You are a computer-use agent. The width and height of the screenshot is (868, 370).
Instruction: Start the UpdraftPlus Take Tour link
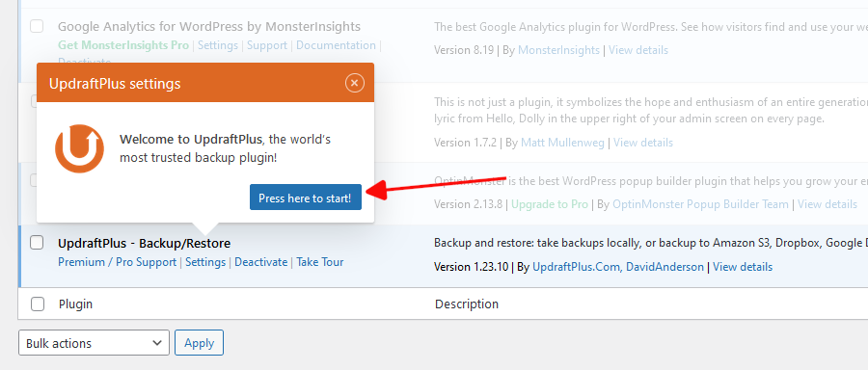coord(320,261)
